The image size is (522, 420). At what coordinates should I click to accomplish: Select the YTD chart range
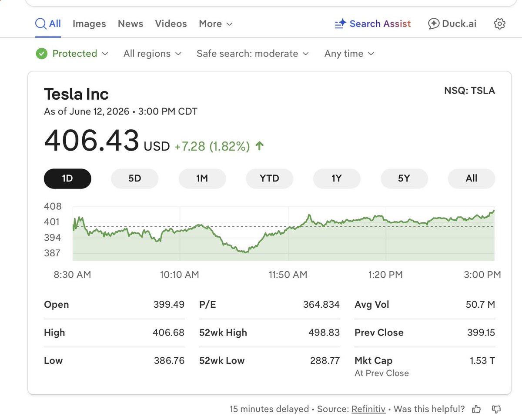(269, 178)
